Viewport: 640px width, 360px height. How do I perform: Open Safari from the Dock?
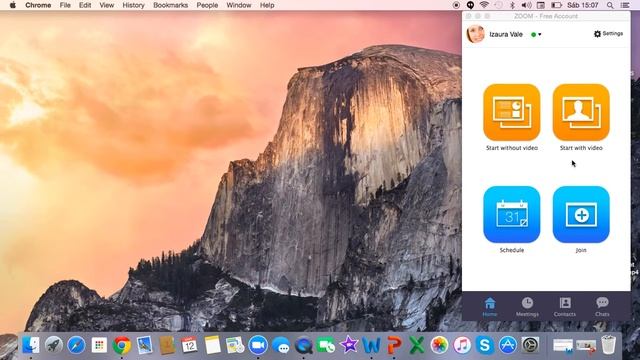pyautogui.click(x=76, y=345)
